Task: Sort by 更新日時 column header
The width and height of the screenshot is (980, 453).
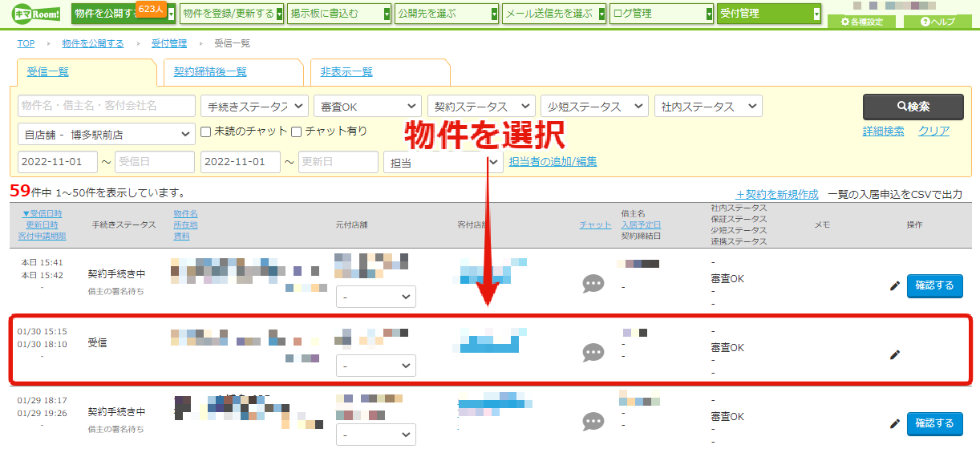Action: 42,225
